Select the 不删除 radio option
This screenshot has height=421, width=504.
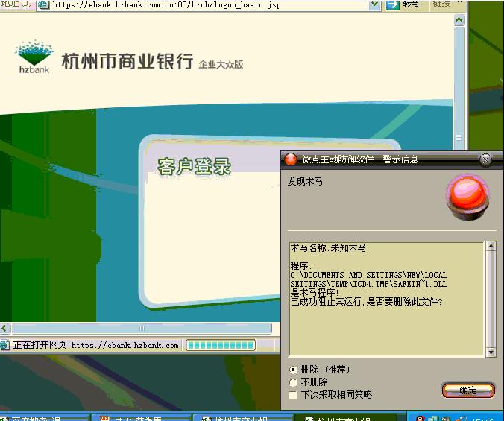(293, 382)
